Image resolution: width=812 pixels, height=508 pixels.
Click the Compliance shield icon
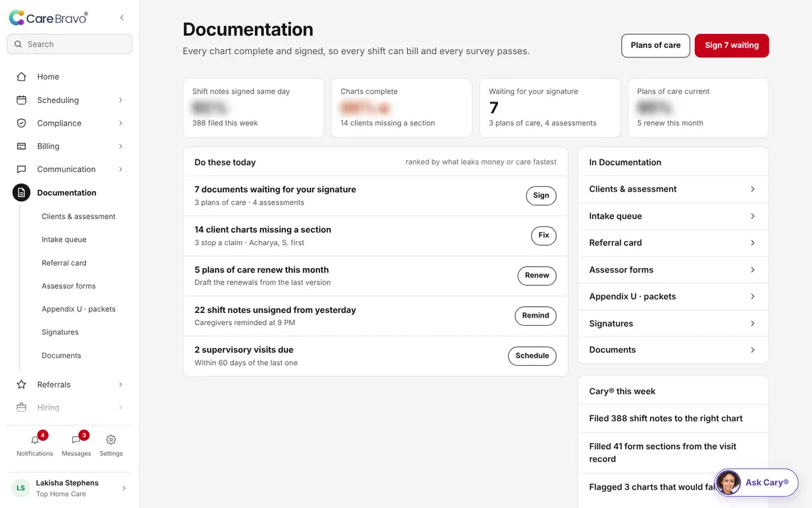tap(22, 123)
